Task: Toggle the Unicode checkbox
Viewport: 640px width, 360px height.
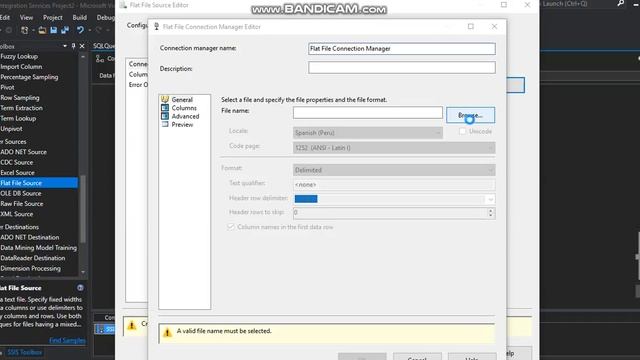Action: point(462,131)
